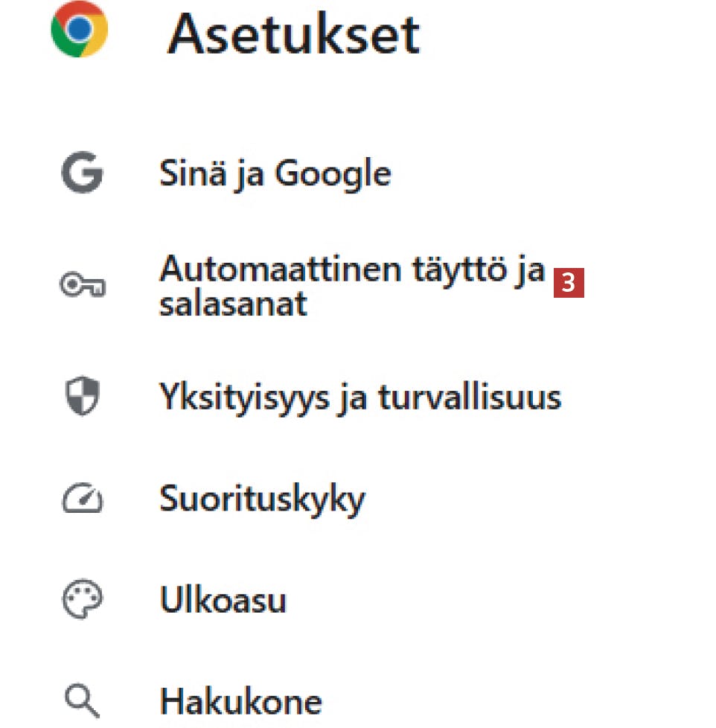Open the Ulkoasu settings section
This screenshot has height=728, width=716.
click(223, 600)
